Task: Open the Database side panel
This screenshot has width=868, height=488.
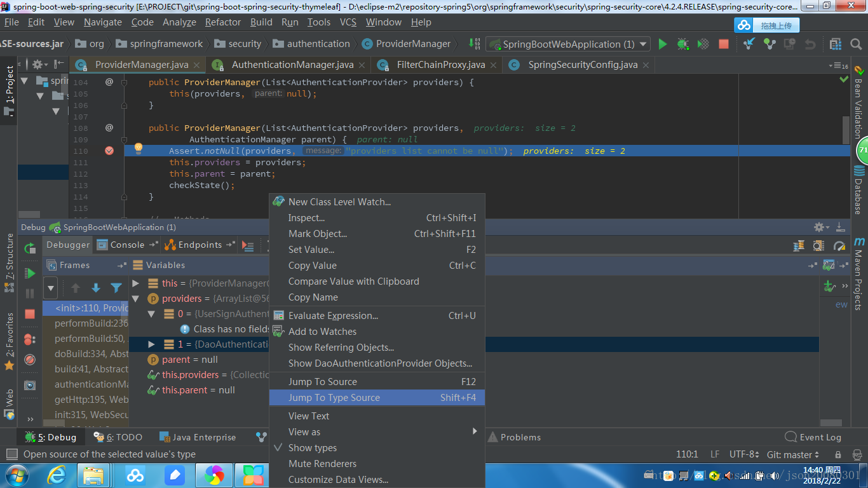Action: (859, 191)
